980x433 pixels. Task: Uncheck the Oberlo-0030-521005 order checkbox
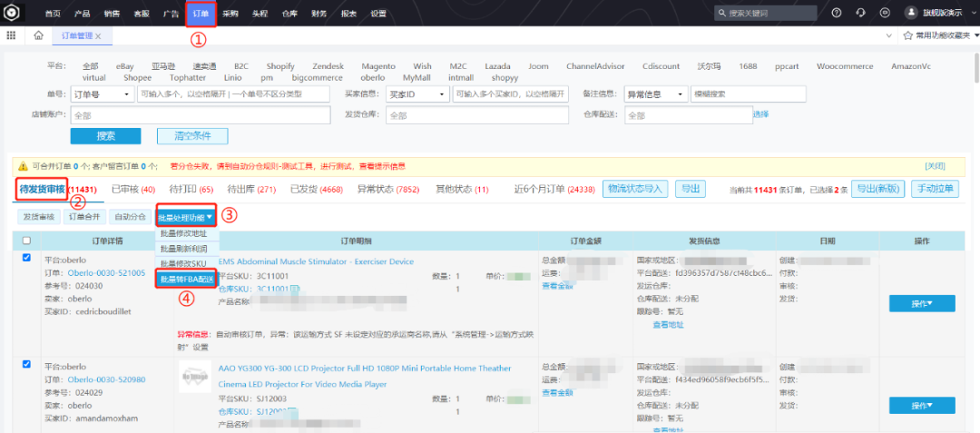pos(25,258)
